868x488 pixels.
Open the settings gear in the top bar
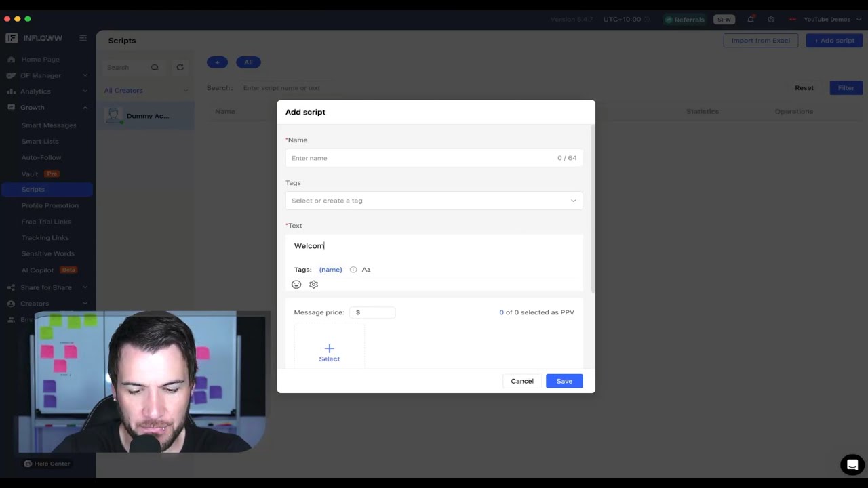[771, 20]
